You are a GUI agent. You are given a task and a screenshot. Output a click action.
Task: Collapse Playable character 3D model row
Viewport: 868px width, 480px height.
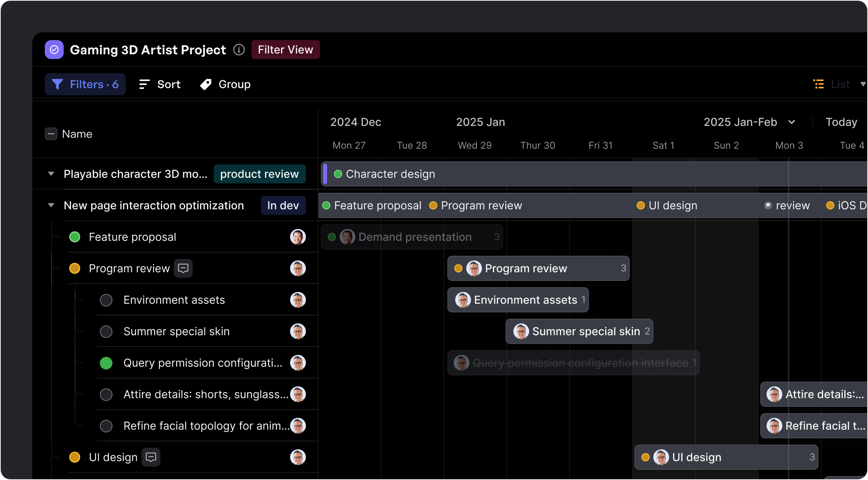[51, 174]
